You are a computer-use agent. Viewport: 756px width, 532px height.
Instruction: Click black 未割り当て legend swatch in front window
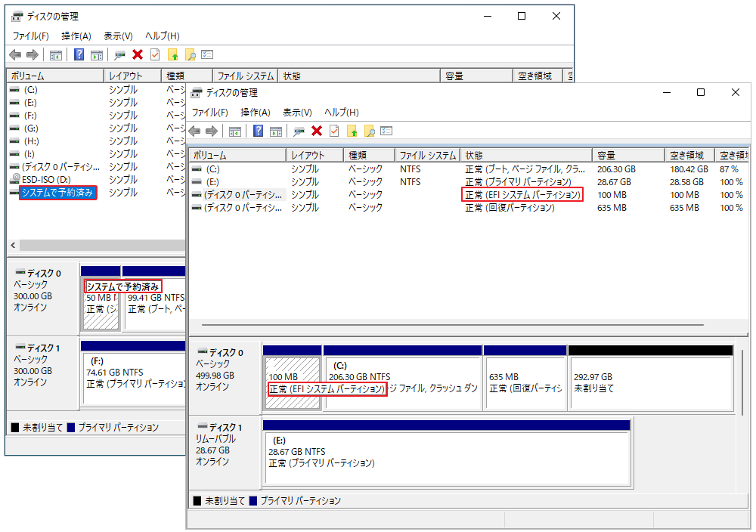pos(197,501)
